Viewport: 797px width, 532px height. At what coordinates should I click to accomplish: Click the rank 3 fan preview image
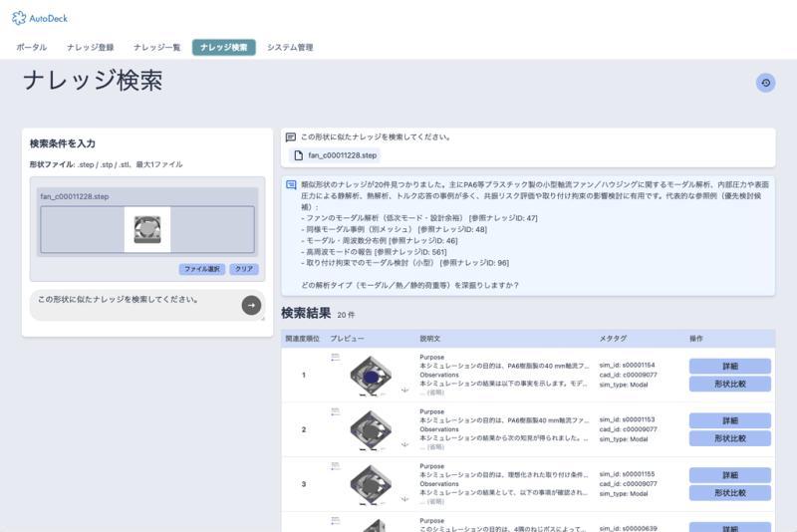(x=371, y=484)
